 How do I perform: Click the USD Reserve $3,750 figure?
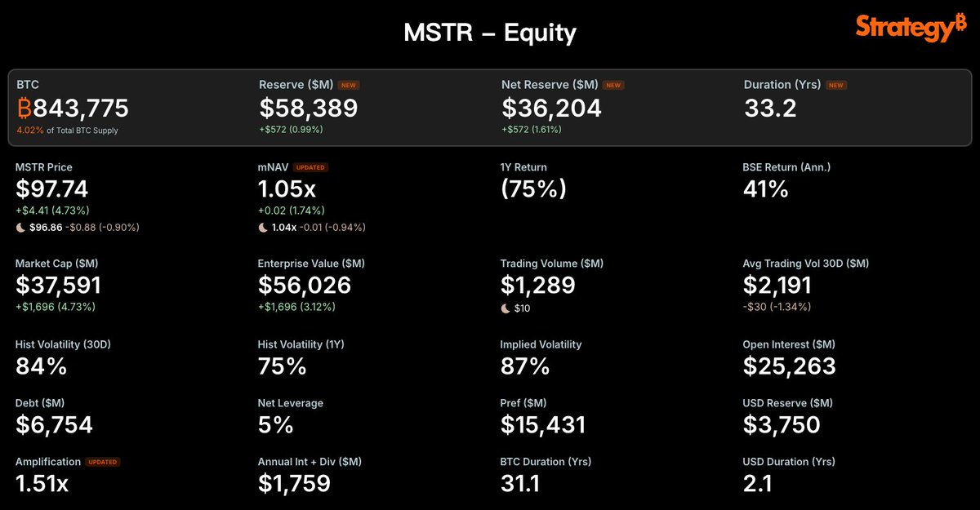coord(782,425)
